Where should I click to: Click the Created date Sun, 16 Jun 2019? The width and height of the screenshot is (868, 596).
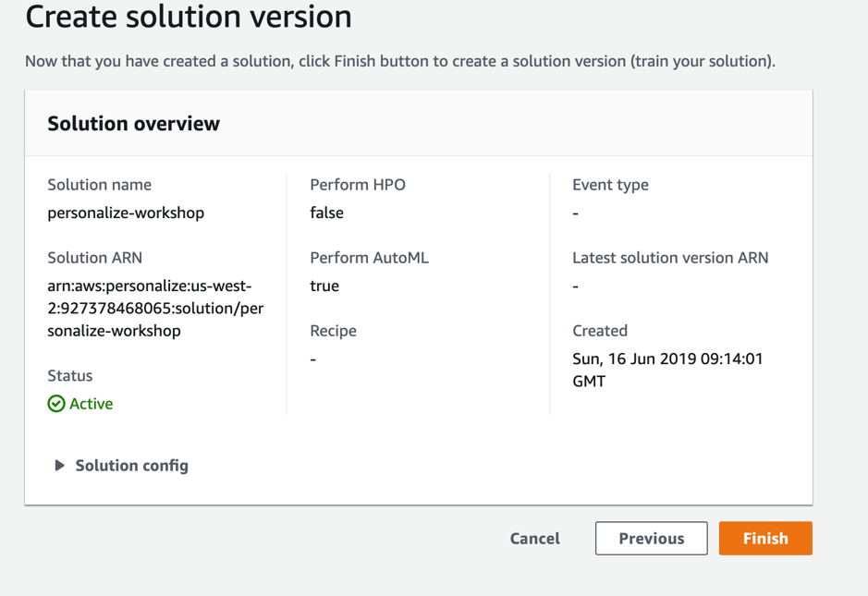coord(667,370)
